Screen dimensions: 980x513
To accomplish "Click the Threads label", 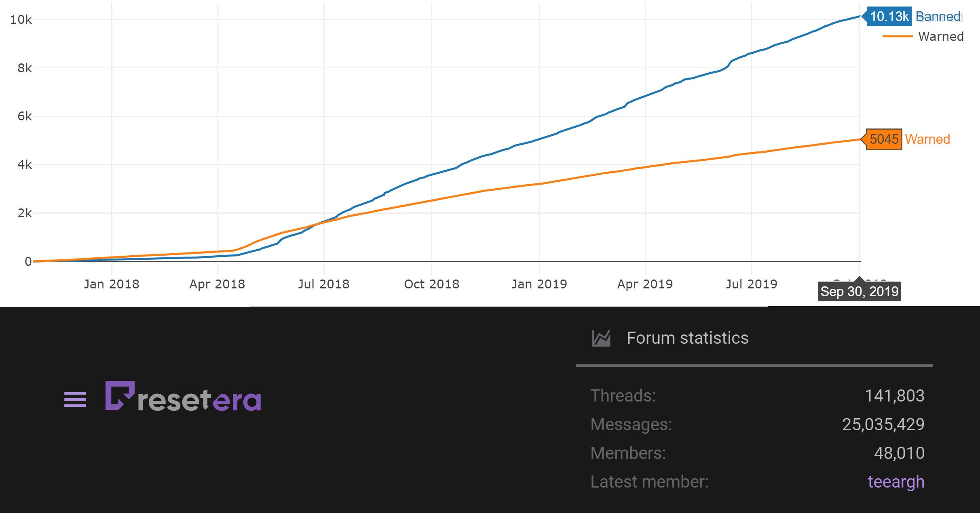I will [623, 395].
